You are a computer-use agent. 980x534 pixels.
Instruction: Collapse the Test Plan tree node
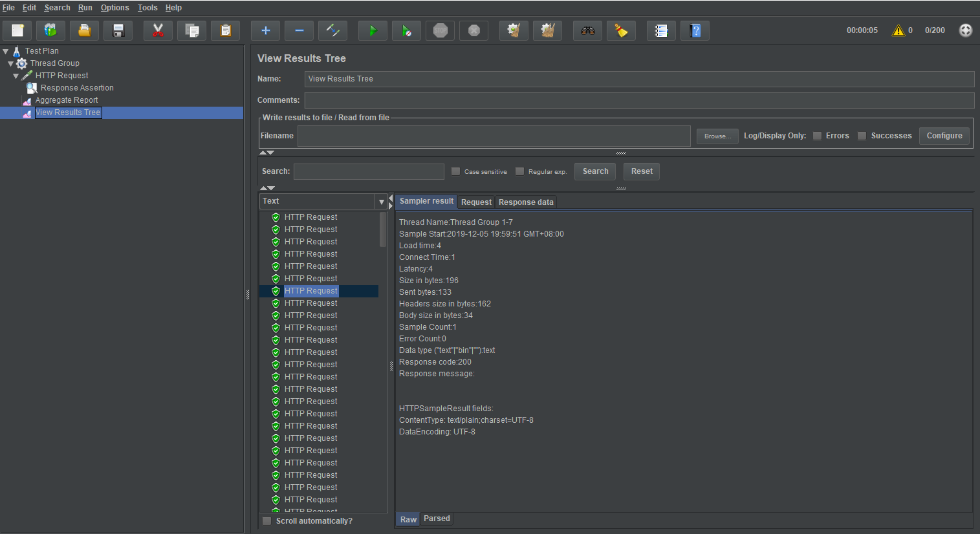coord(6,51)
